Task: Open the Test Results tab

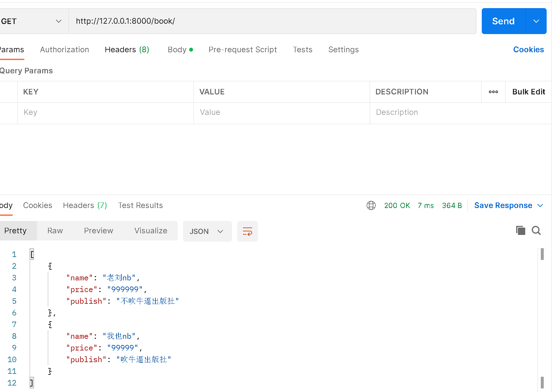Action: click(x=140, y=205)
